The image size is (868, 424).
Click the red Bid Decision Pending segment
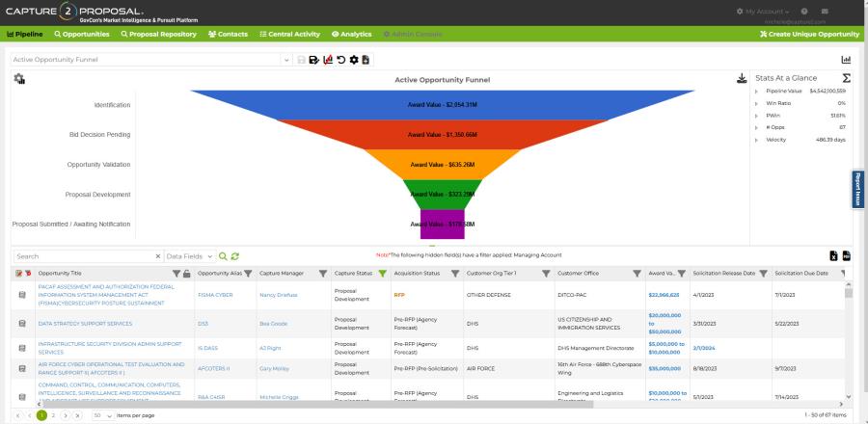[443, 135]
